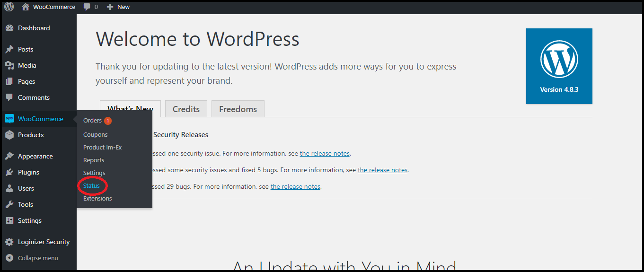Switch to the Freedoms tab
Image resolution: width=644 pixels, height=272 pixels.
pyautogui.click(x=238, y=109)
